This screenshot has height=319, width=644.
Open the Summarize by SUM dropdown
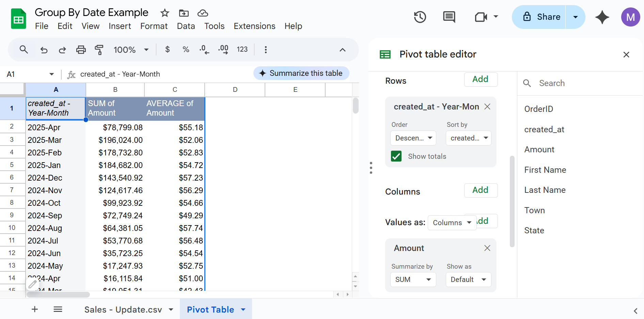pos(413,279)
